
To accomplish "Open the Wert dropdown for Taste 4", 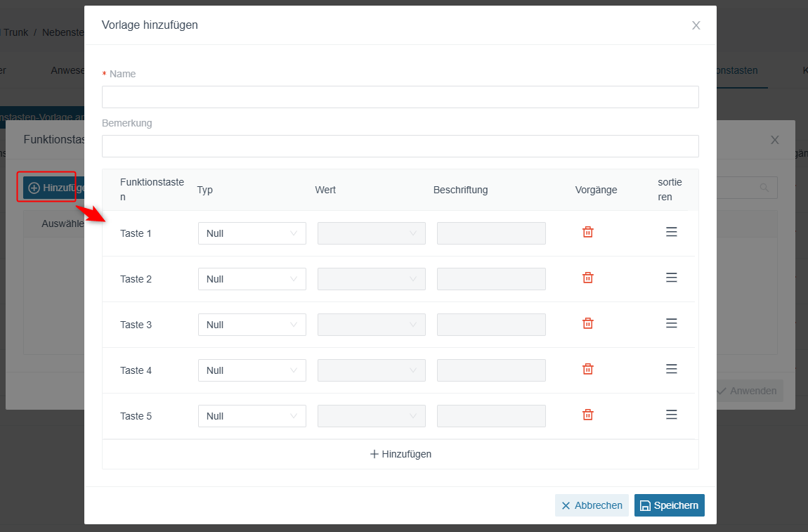I will [372, 370].
